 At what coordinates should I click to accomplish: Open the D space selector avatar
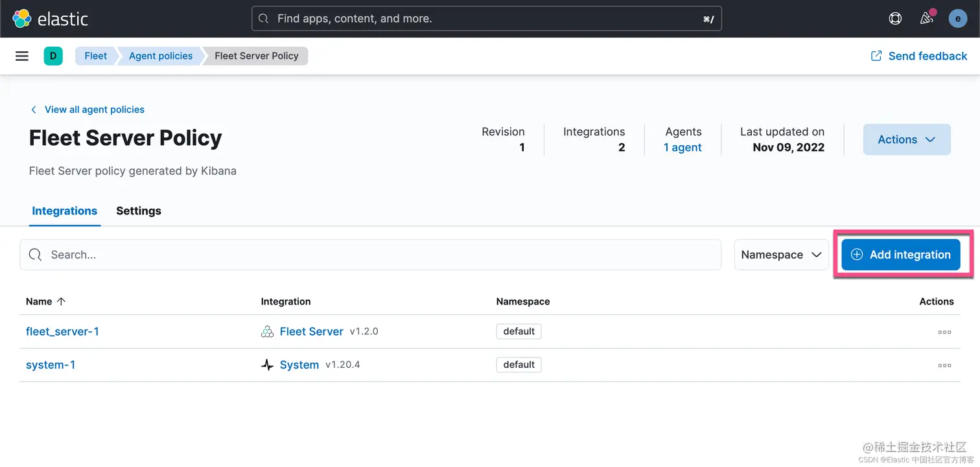point(53,56)
